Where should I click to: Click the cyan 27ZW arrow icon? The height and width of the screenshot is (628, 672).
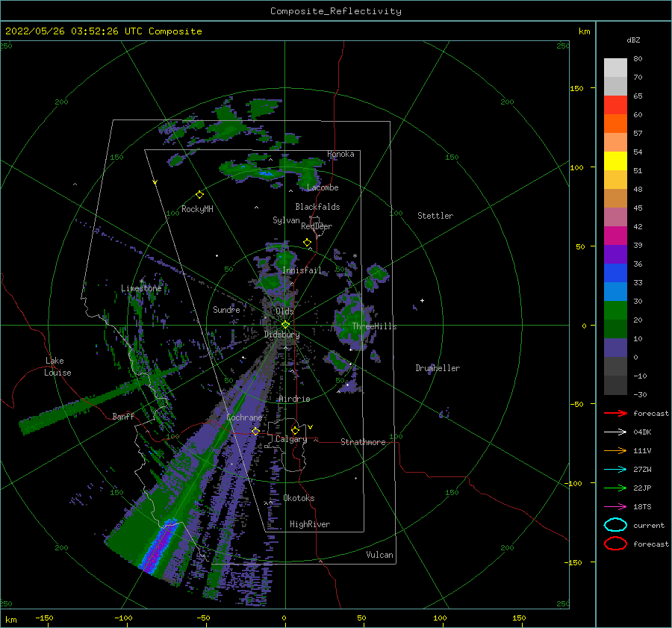615,470
